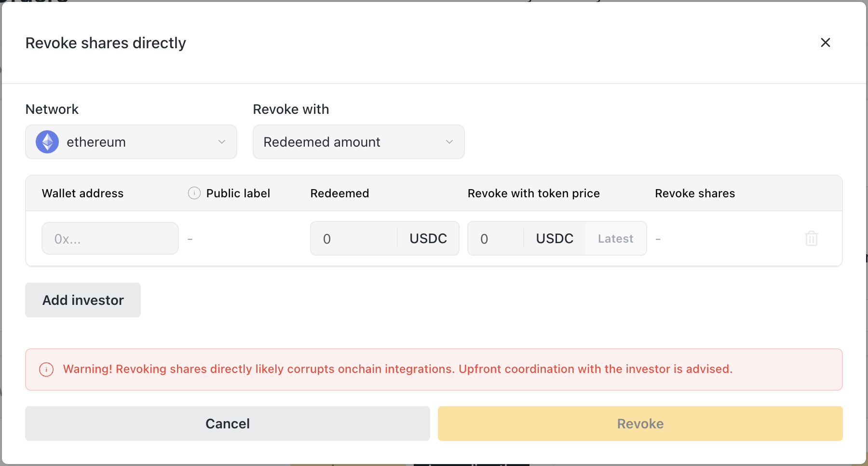This screenshot has width=868, height=466.
Task: Click the Redeemed column header
Action: (x=339, y=193)
